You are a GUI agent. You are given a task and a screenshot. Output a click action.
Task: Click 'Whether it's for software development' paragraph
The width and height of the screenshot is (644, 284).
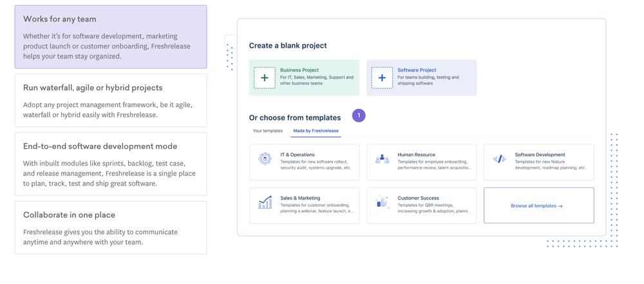[x=107, y=46]
